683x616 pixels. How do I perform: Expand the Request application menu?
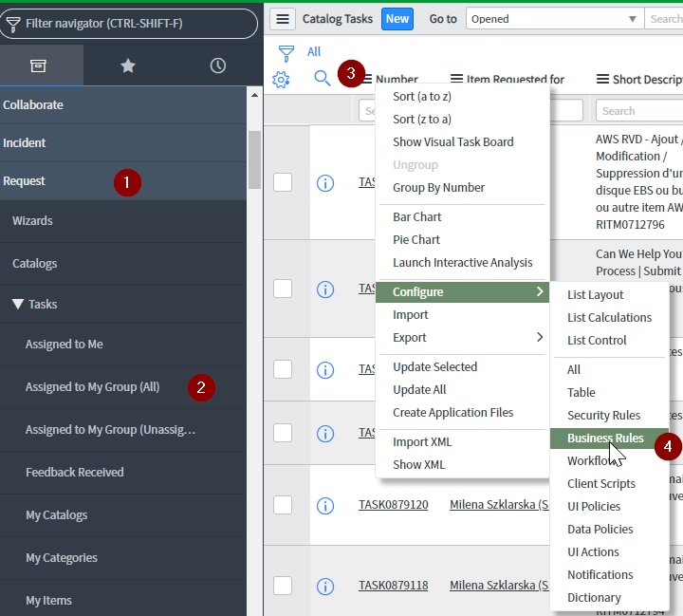click(x=123, y=181)
